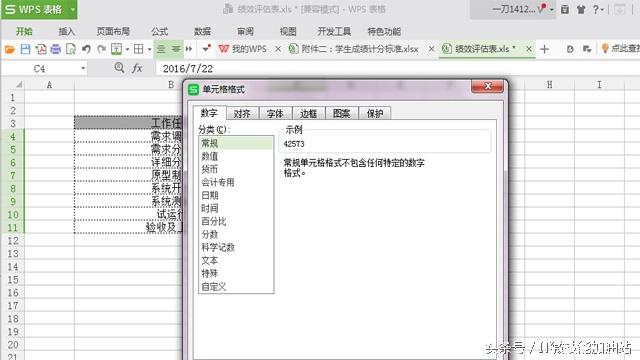The width and height of the screenshot is (640, 360).
Task: Apply vertical center alignment icon
Action: point(176,49)
